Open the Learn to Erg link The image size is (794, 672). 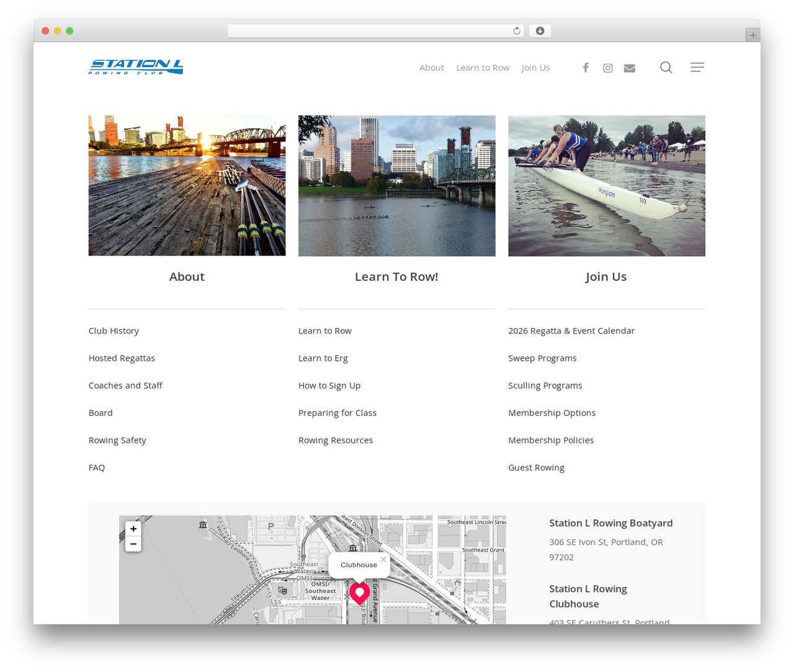[x=323, y=358]
